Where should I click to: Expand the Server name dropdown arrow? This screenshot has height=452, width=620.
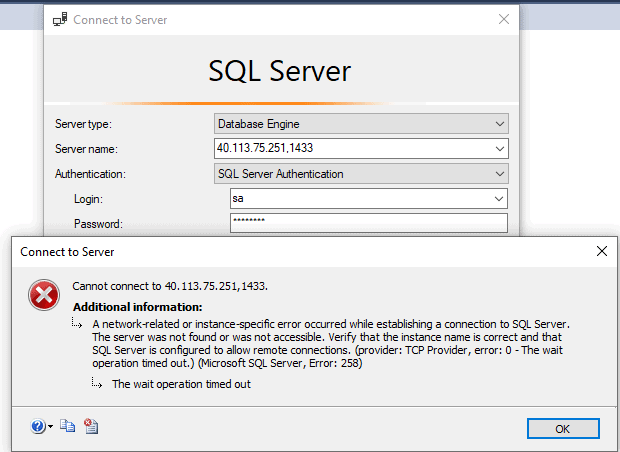[500, 149]
